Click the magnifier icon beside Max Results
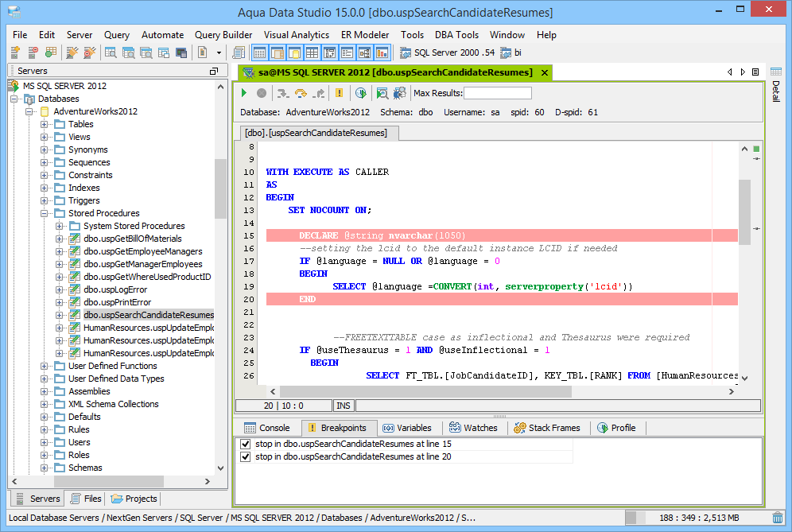Viewport: 792px width, 532px height. pyautogui.click(x=382, y=93)
